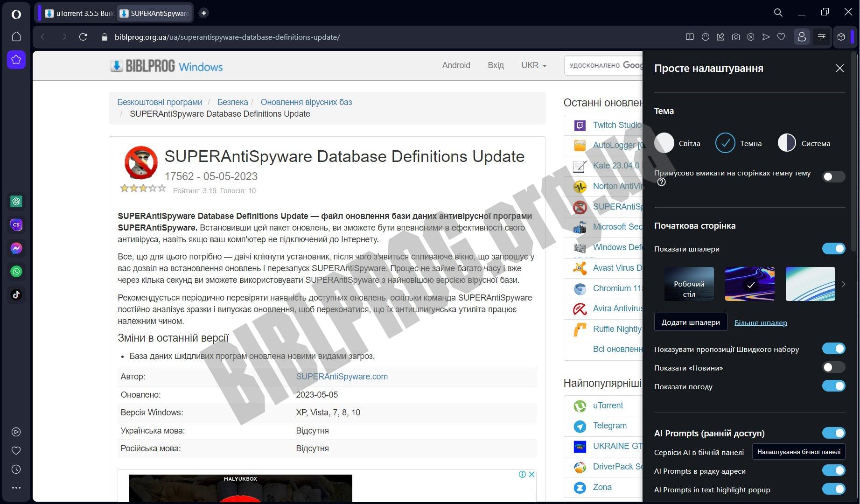Open history clock icon in sidebar
860x504 pixels.
click(16, 469)
